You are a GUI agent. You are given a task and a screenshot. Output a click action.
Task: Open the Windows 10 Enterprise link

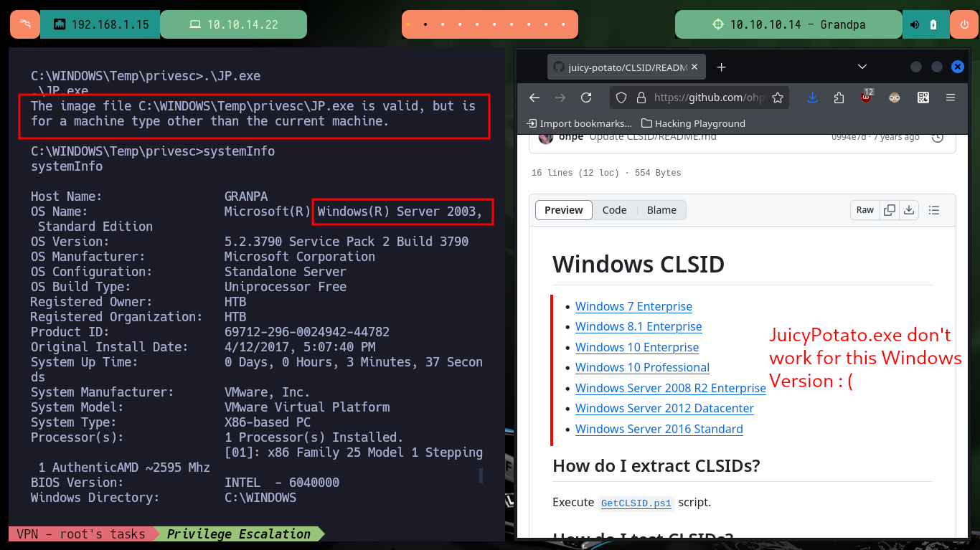pos(637,347)
